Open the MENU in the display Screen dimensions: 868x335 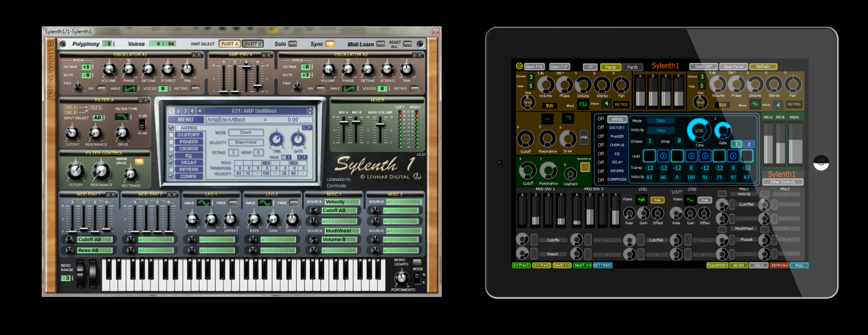coord(185,120)
